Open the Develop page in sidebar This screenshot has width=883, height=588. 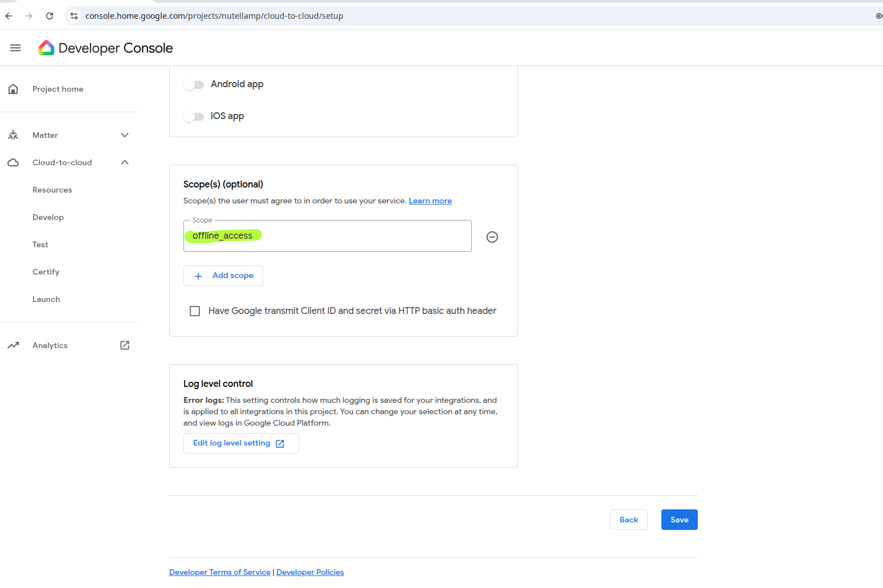tap(48, 217)
